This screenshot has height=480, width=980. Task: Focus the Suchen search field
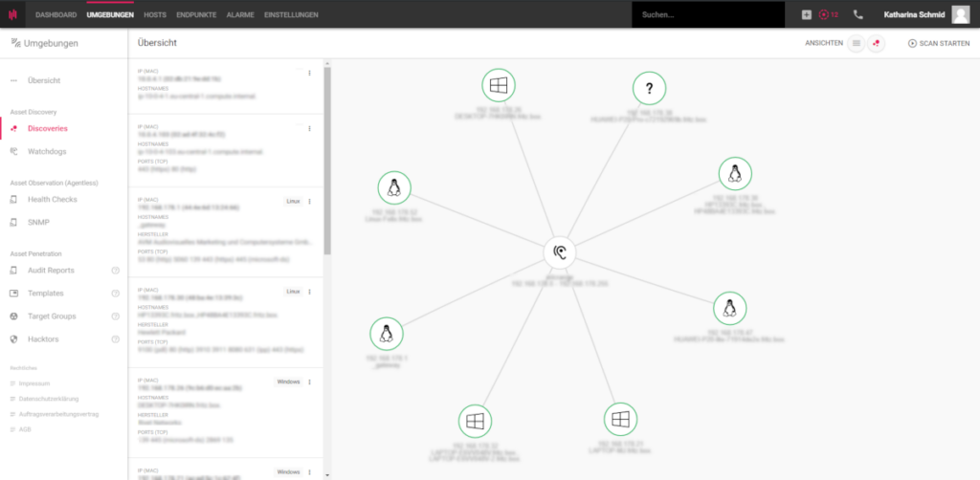pos(708,14)
